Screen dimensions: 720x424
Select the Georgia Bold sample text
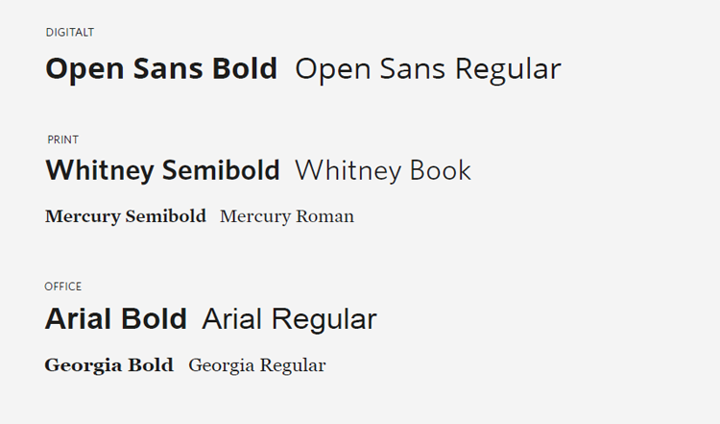109,365
